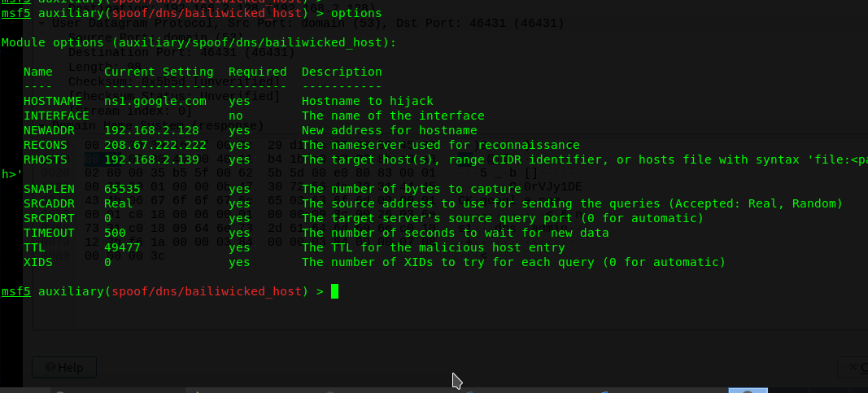Image resolution: width=868 pixels, height=393 pixels.
Task: Click the SRCADDR setting Real
Action: (119, 203)
